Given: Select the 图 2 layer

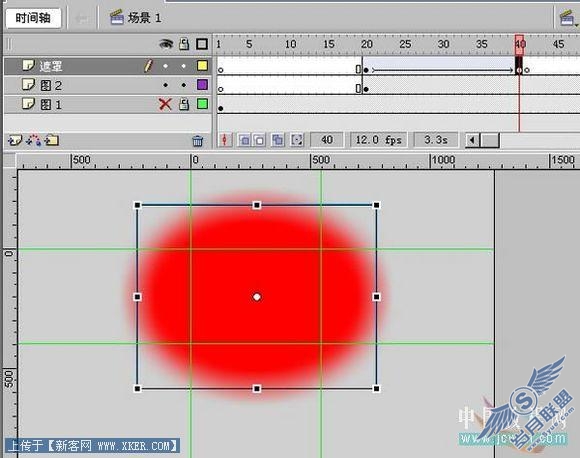Looking at the screenshot, I should click(x=107, y=85).
